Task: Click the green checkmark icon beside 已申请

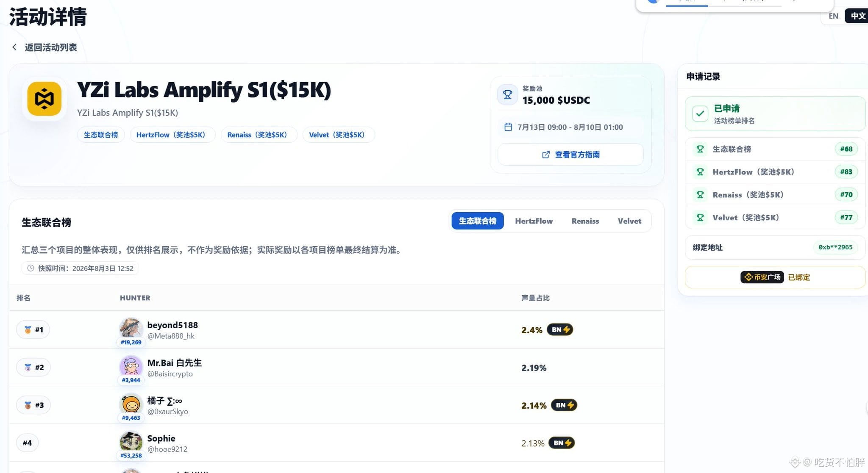Action: pyautogui.click(x=700, y=113)
